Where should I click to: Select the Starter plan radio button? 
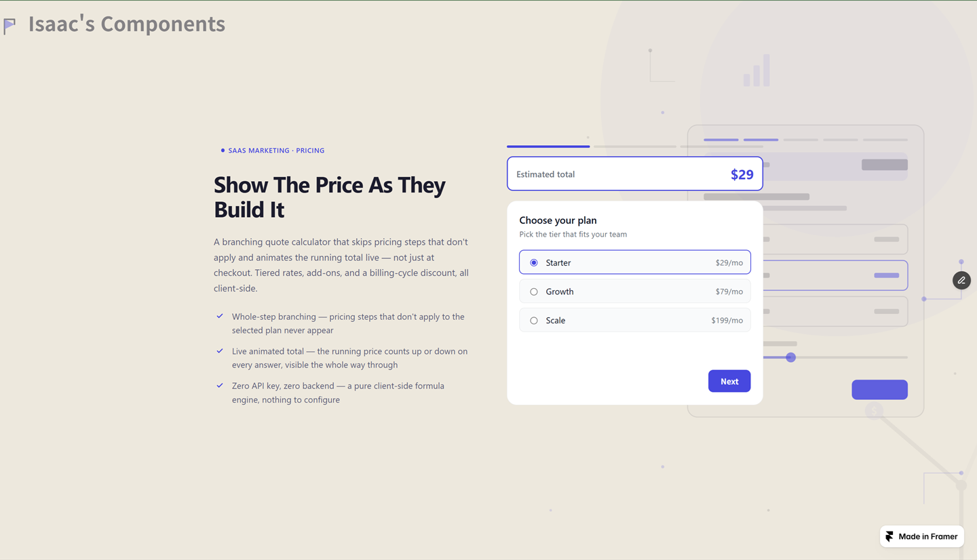tap(534, 262)
